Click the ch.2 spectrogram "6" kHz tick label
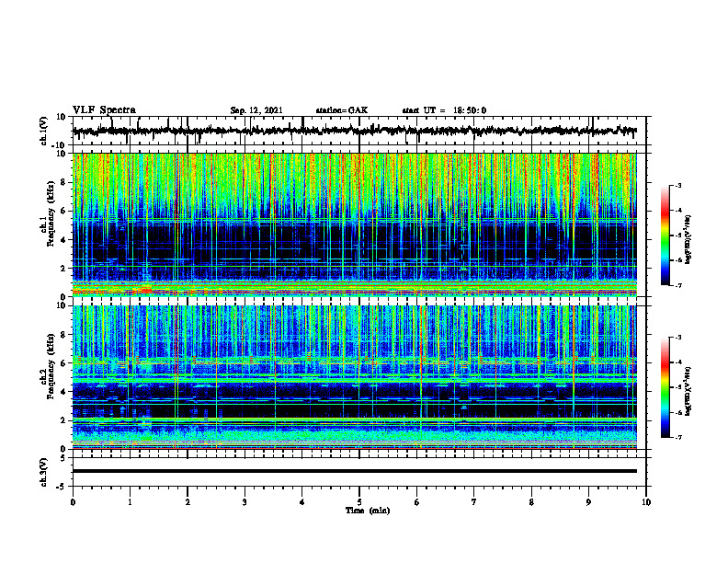728x563 pixels. (x=63, y=363)
